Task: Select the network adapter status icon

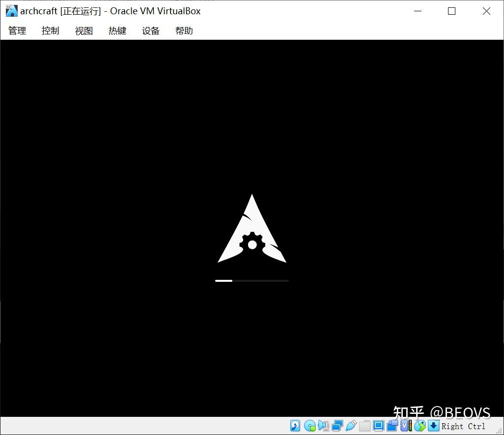Action: pyautogui.click(x=337, y=426)
